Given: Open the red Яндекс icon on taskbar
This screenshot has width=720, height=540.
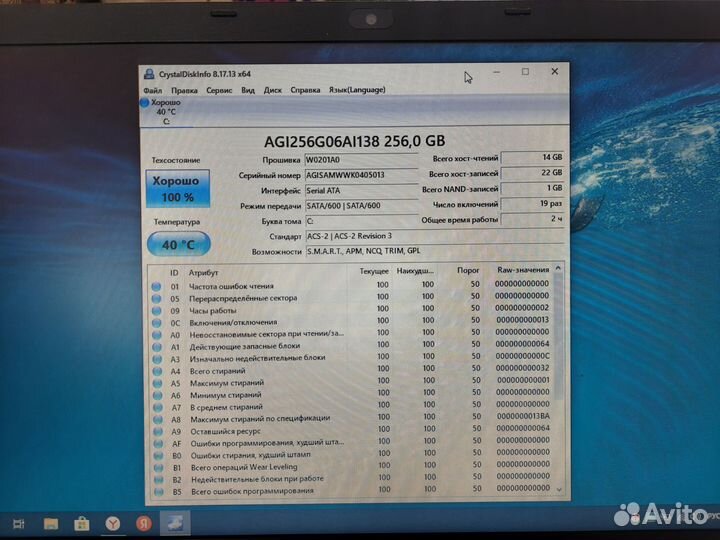Looking at the screenshot, I should [x=144, y=523].
